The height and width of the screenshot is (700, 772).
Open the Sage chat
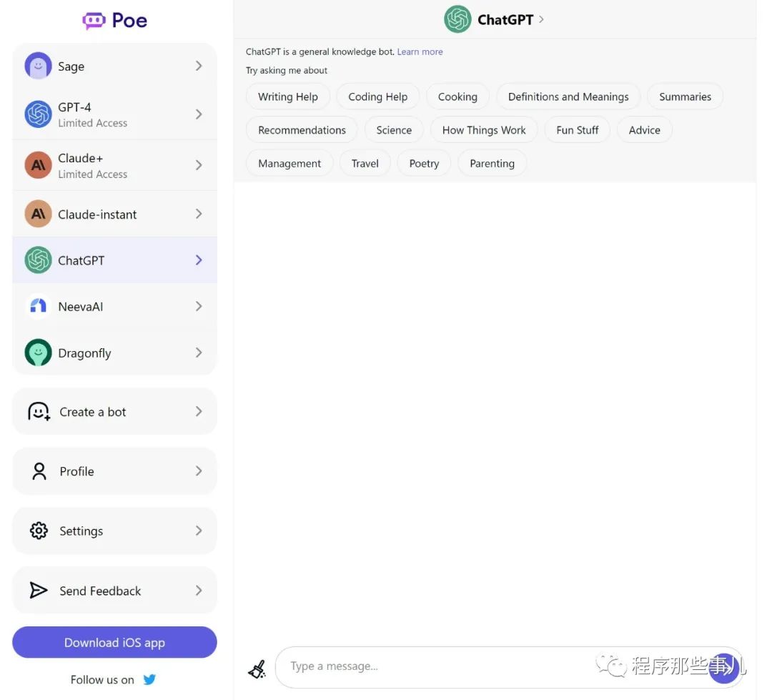coord(114,66)
